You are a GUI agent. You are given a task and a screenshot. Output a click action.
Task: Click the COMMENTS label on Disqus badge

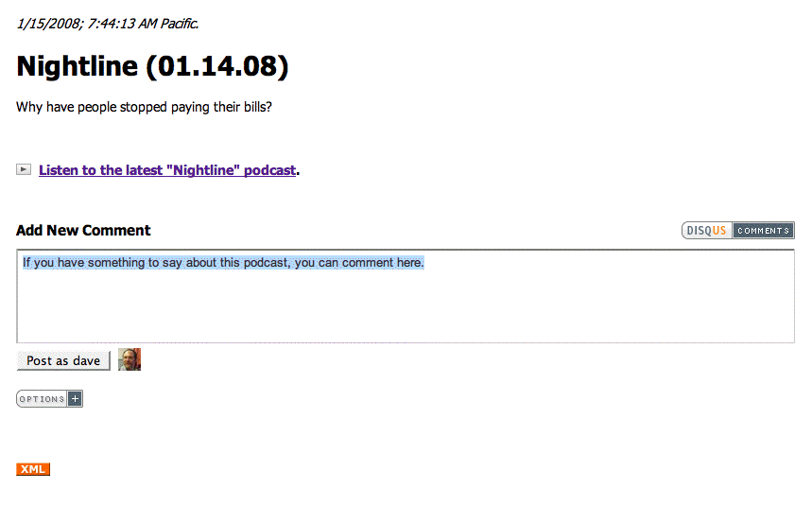[x=763, y=231]
